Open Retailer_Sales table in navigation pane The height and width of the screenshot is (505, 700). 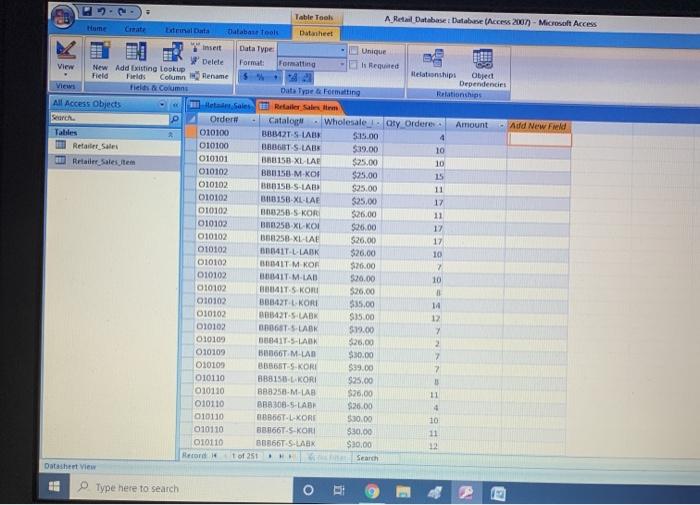click(x=115, y=146)
